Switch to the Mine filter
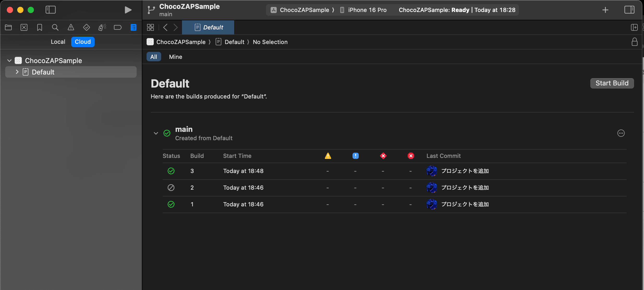This screenshot has height=290, width=644. (x=175, y=57)
